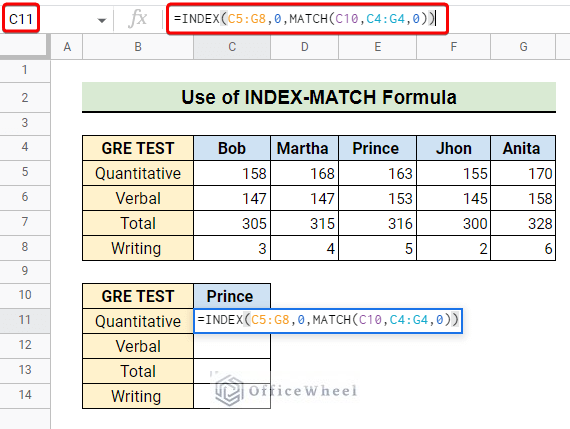Open the Name Box dropdown arrow
Image resolution: width=570 pixels, height=429 pixels.
click(102, 20)
